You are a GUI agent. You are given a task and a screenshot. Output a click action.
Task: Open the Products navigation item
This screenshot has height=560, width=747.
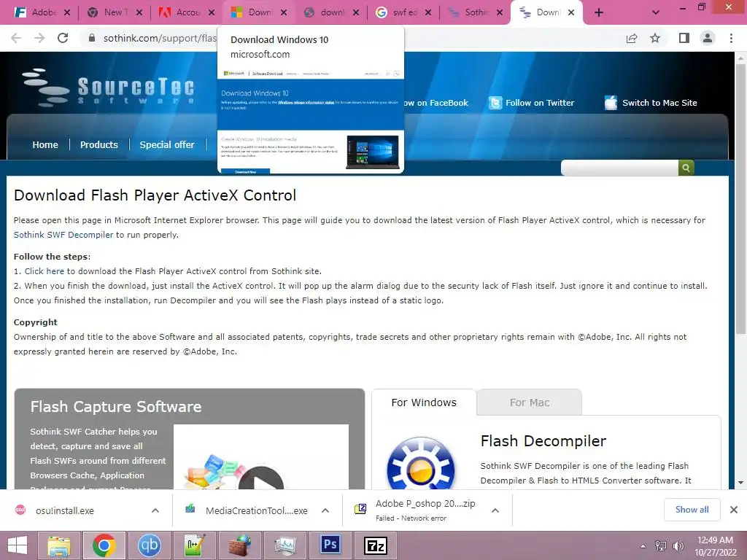pos(98,145)
